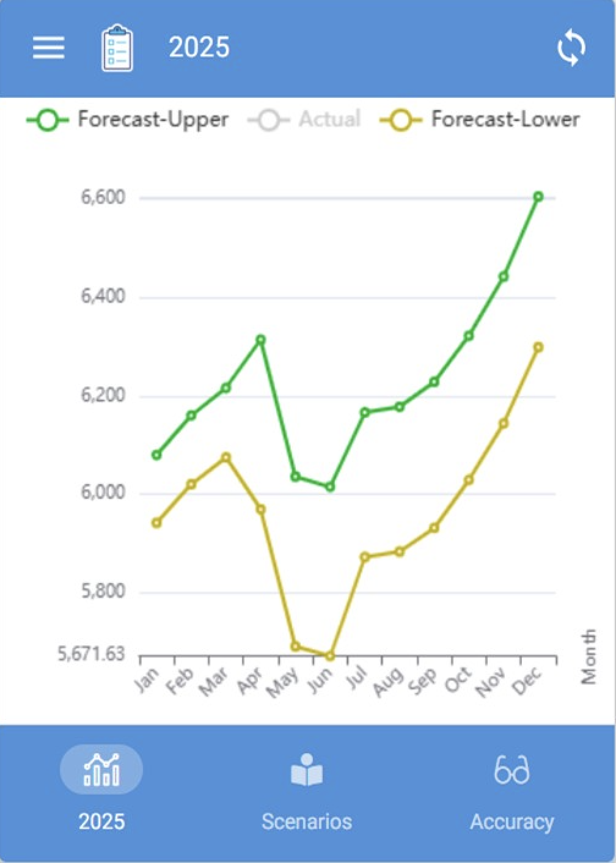The width and height of the screenshot is (616, 863).
Task: Click the Forecast-Lower December data point
Action: pyautogui.click(x=538, y=347)
